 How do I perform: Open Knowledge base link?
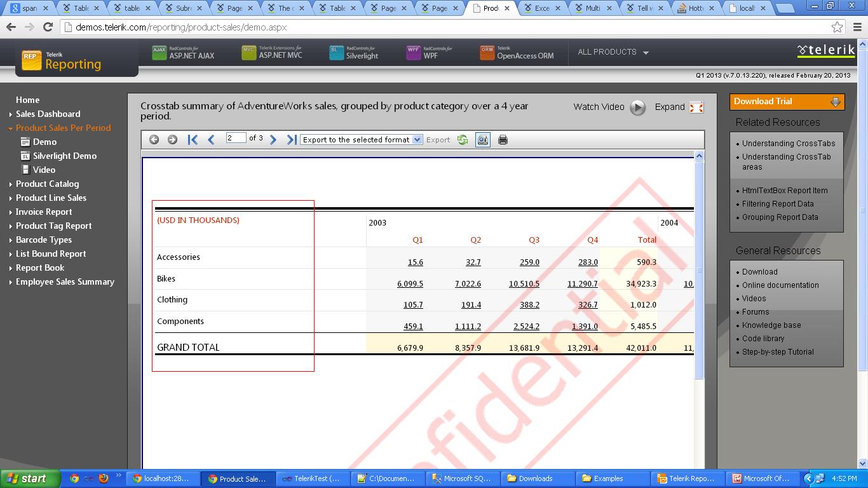(771, 325)
